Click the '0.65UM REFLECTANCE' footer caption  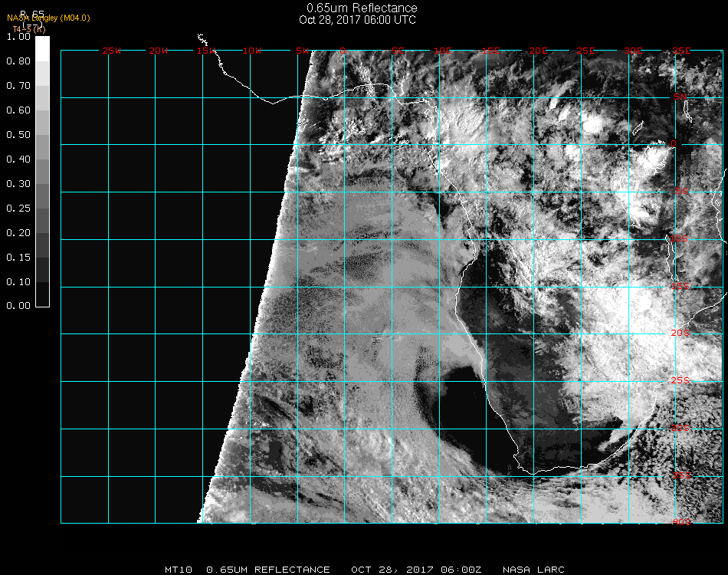point(268,570)
